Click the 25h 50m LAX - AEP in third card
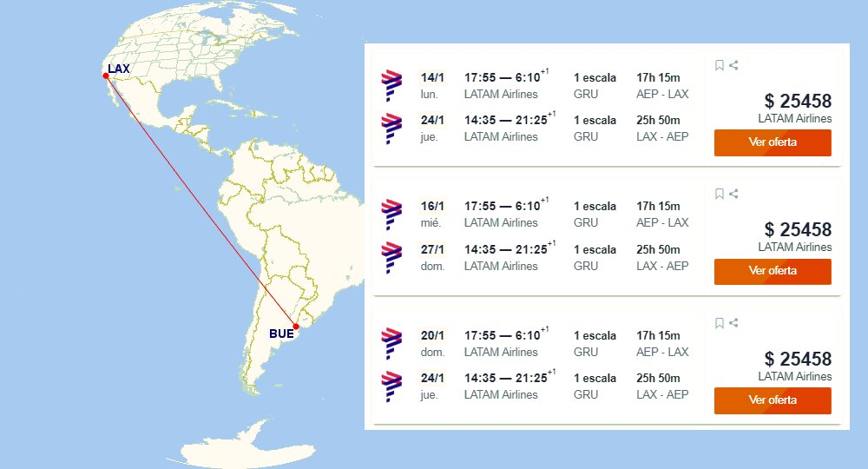The height and width of the screenshot is (469, 868). click(662, 386)
